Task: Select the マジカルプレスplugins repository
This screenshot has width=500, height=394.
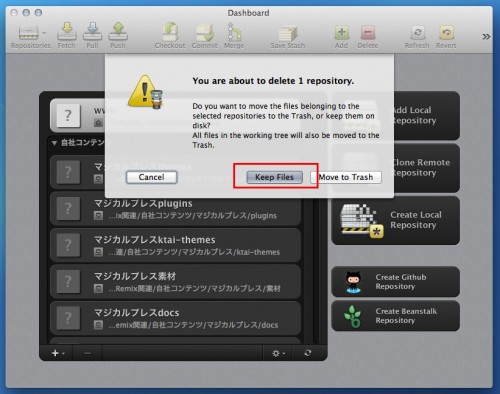Action: (176, 209)
